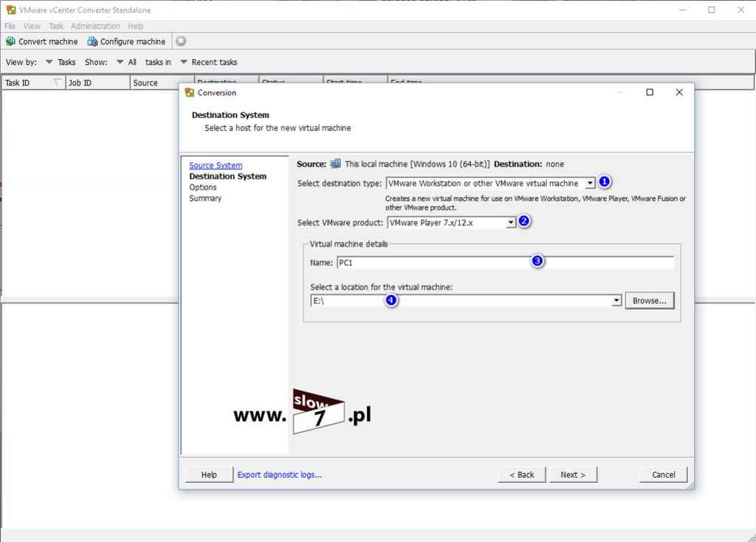Minimize the vCenter Converter main window
This screenshot has height=542, width=756.
coord(682,10)
